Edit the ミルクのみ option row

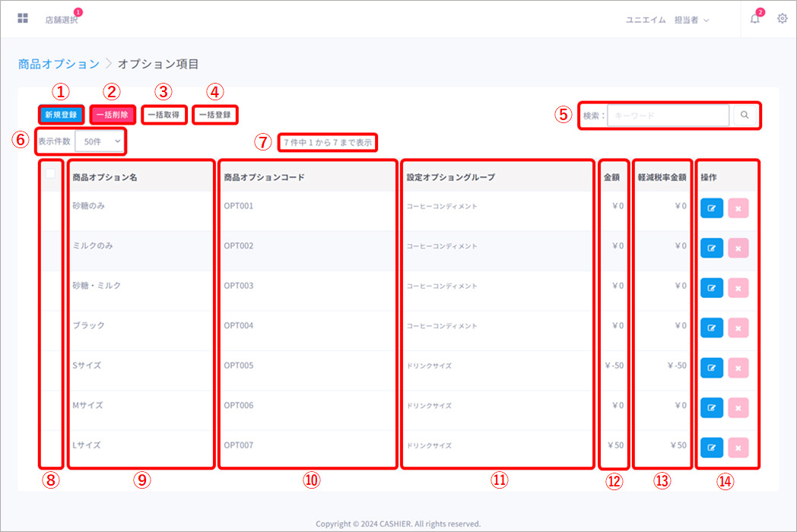pyautogui.click(x=712, y=249)
